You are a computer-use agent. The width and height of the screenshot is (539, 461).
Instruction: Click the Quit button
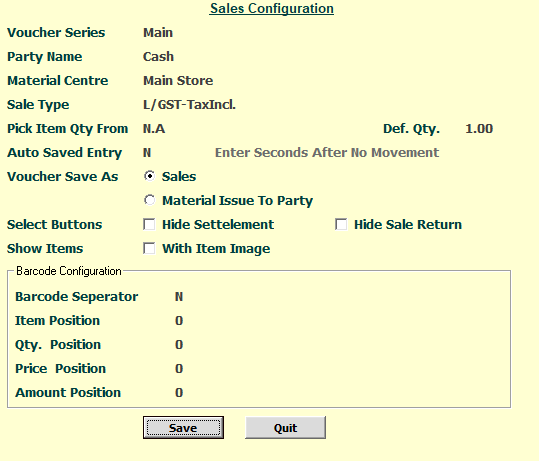coord(285,428)
